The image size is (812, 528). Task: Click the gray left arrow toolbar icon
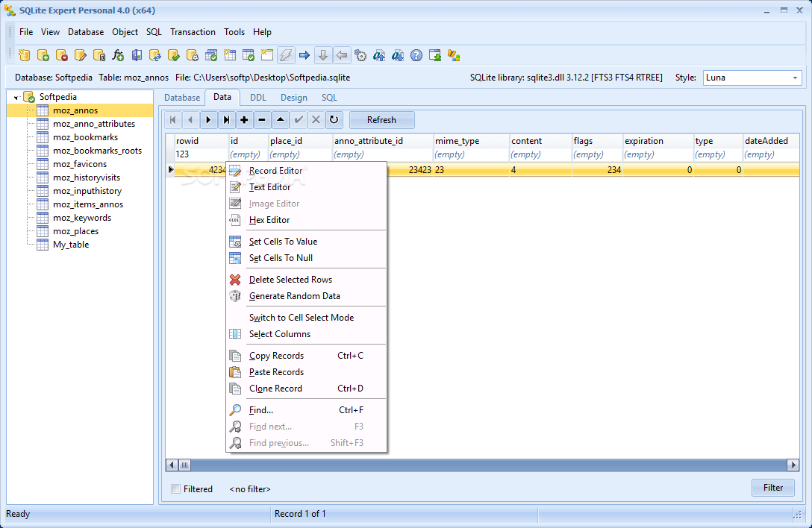[342, 55]
